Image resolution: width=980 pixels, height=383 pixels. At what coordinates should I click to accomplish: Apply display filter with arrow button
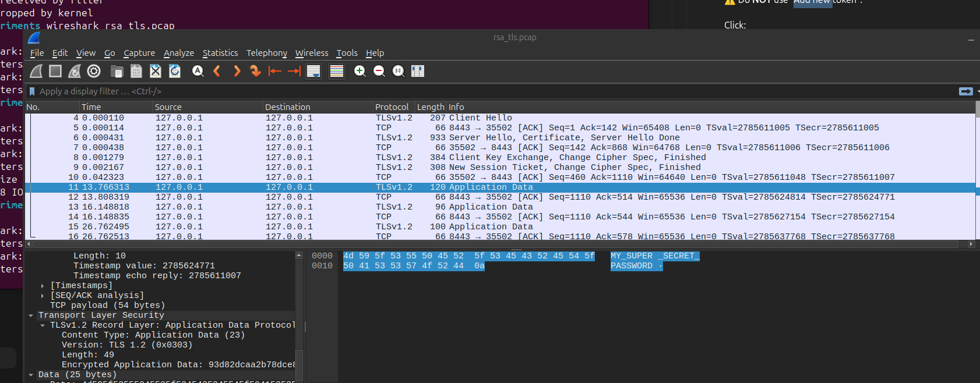(965, 91)
